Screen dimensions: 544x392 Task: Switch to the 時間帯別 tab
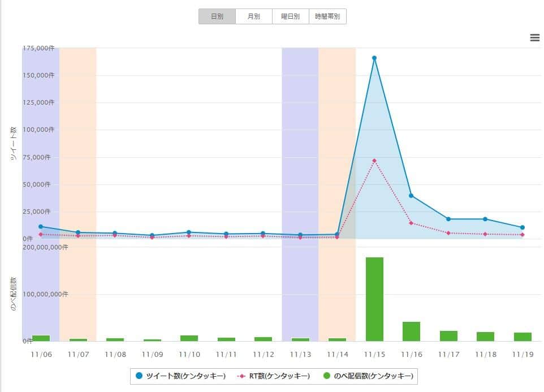pyautogui.click(x=326, y=16)
